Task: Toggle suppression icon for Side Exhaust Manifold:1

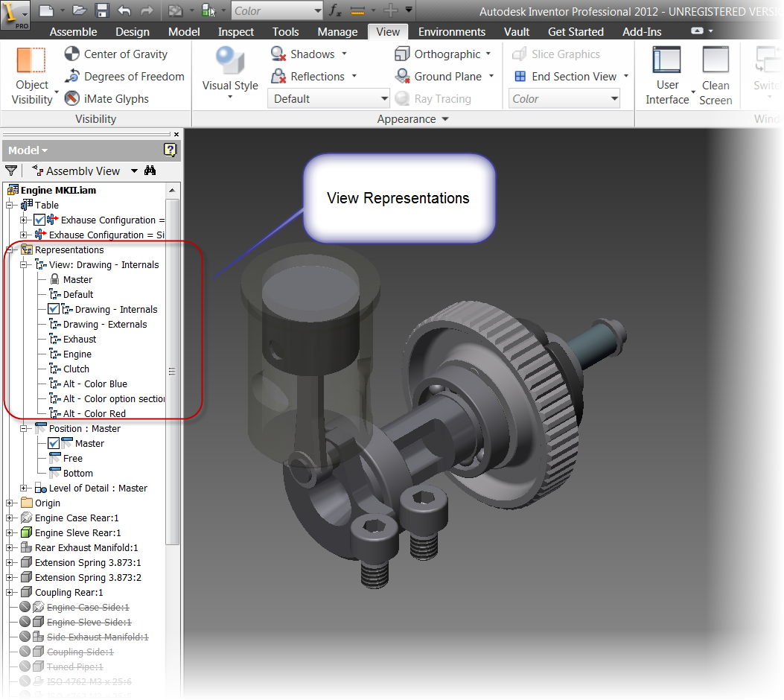Action: click(x=25, y=637)
